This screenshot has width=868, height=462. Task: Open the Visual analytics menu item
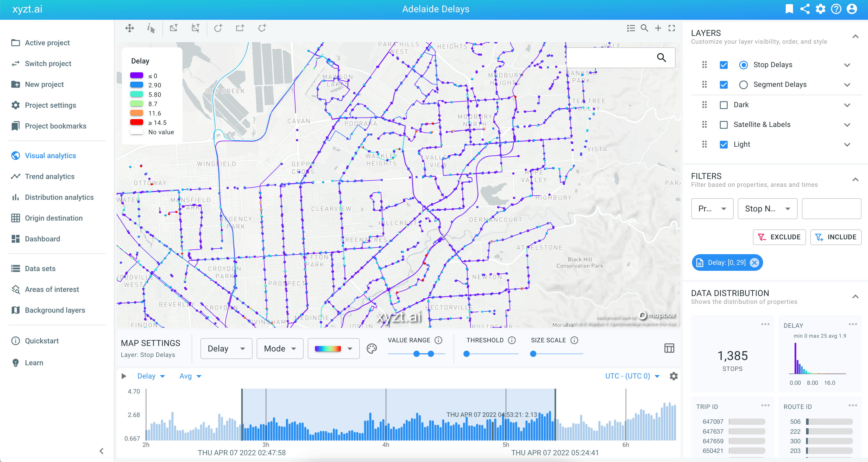[50, 156]
